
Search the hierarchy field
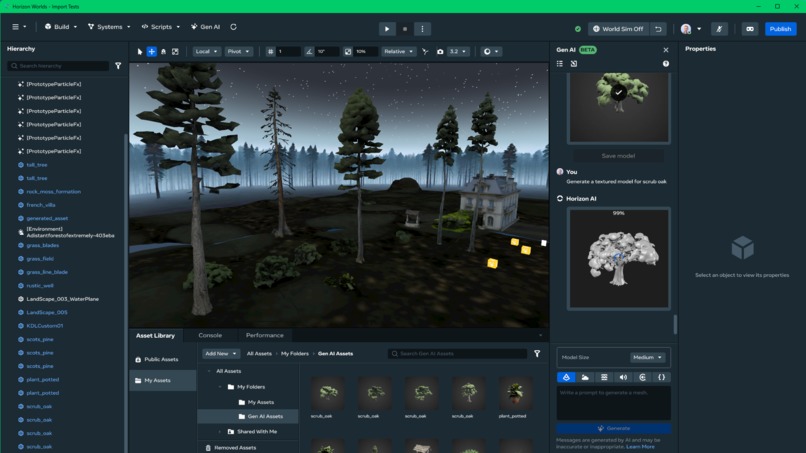pyautogui.click(x=58, y=66)
